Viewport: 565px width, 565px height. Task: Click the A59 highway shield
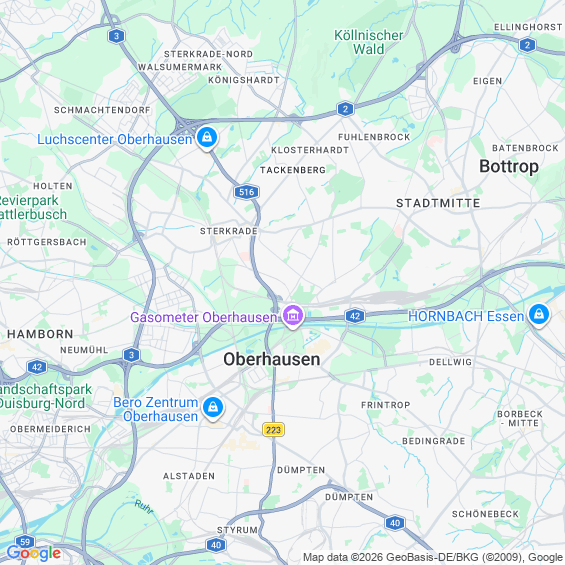[x=25, y=542]
